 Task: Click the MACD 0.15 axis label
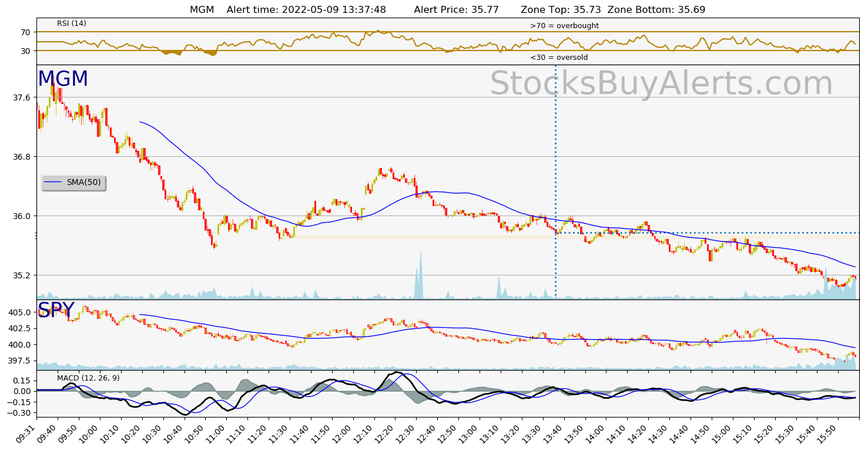23,381
